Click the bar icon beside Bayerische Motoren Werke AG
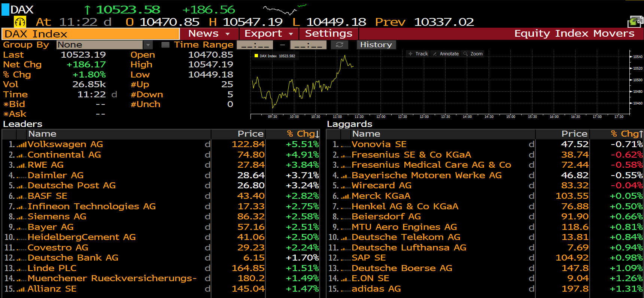644x298 pixels. tap(346, 176)
